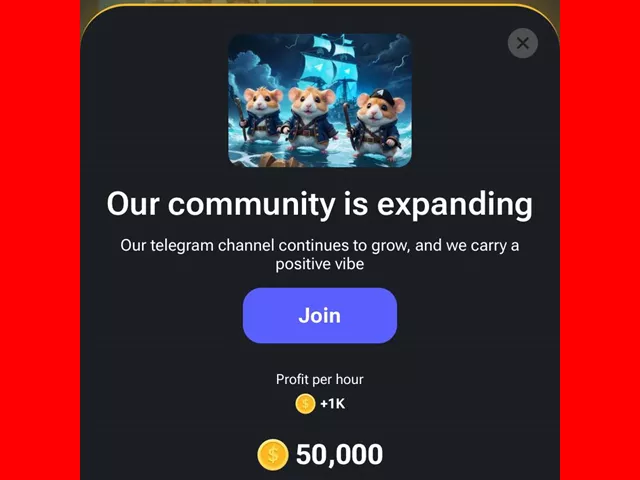Click the lightning bolt in the banner sky

(400, 59)
